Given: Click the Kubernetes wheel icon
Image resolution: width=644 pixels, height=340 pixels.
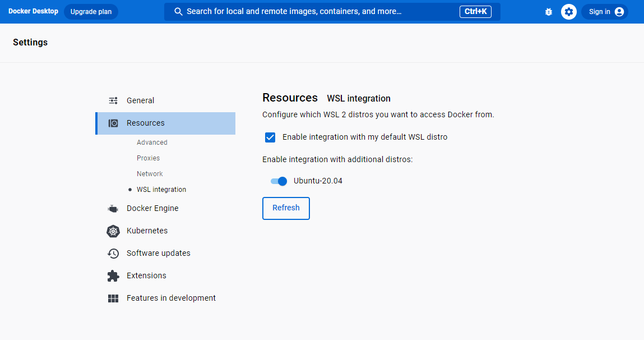Looking at the screenshot, I should (x=113, y=231).
